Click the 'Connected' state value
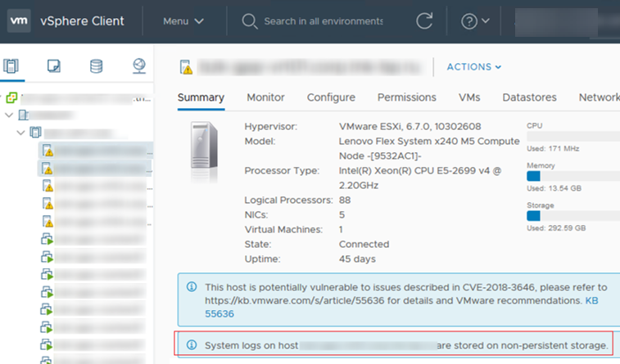620x364 pixels. tap(364, 245)
